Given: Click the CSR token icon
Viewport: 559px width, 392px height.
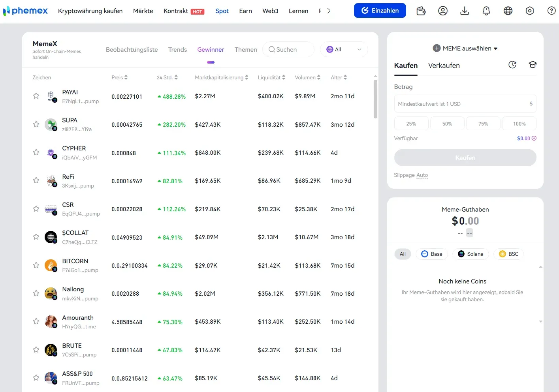Looking at the screenshot, I should pyautogui.click(x=51, y=209).
